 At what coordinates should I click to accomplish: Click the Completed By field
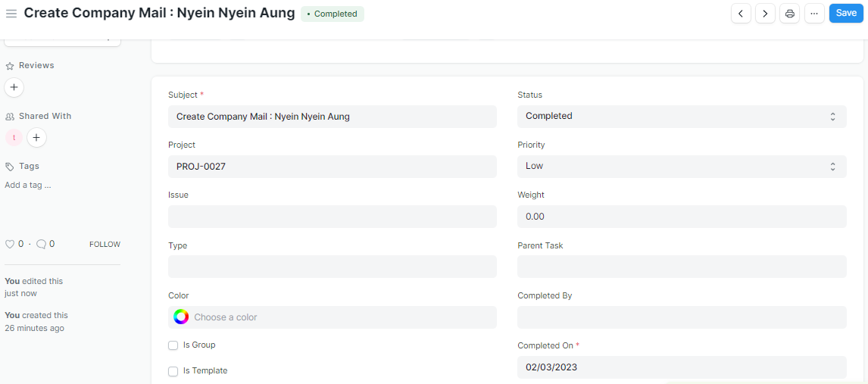682,317
